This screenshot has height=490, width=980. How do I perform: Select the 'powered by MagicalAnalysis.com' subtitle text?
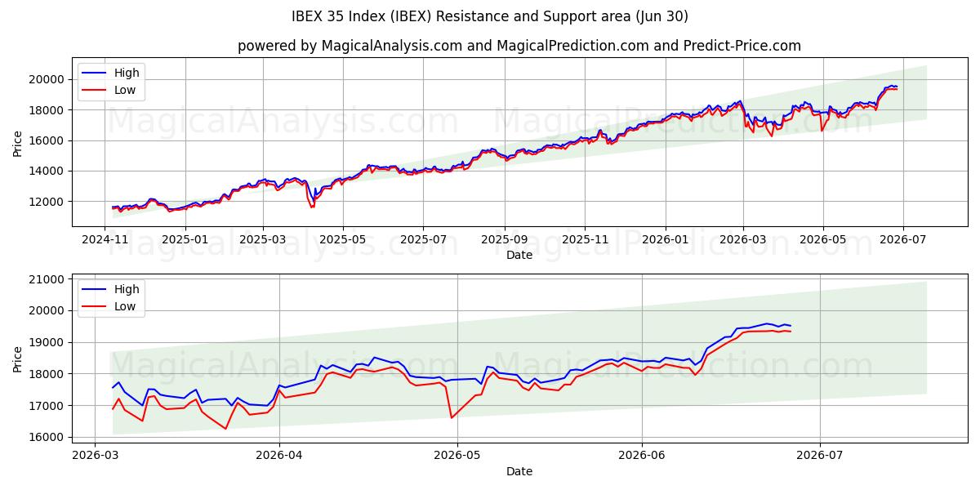[519, 46]
